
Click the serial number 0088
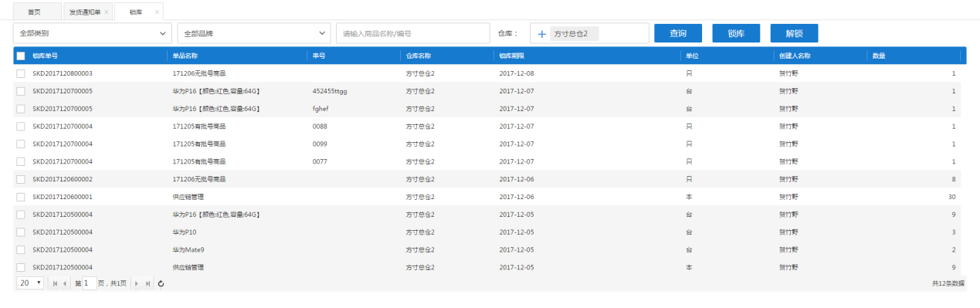[320, 126]
